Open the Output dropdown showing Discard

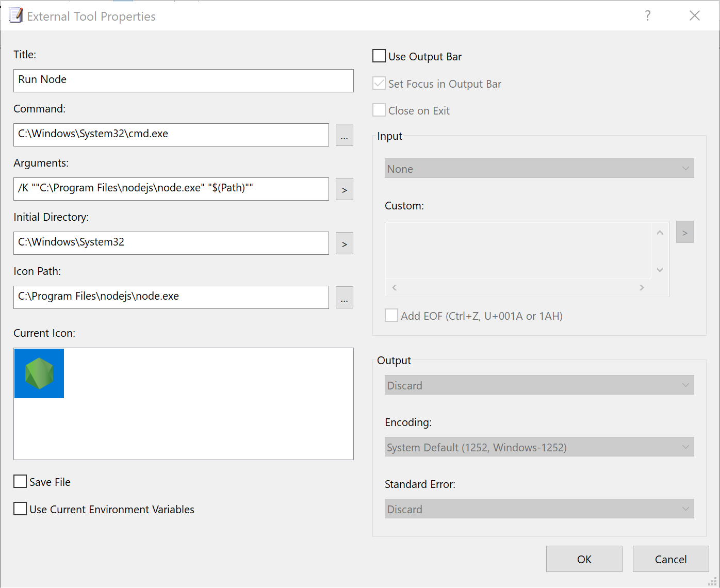click(x=539, y=385)
